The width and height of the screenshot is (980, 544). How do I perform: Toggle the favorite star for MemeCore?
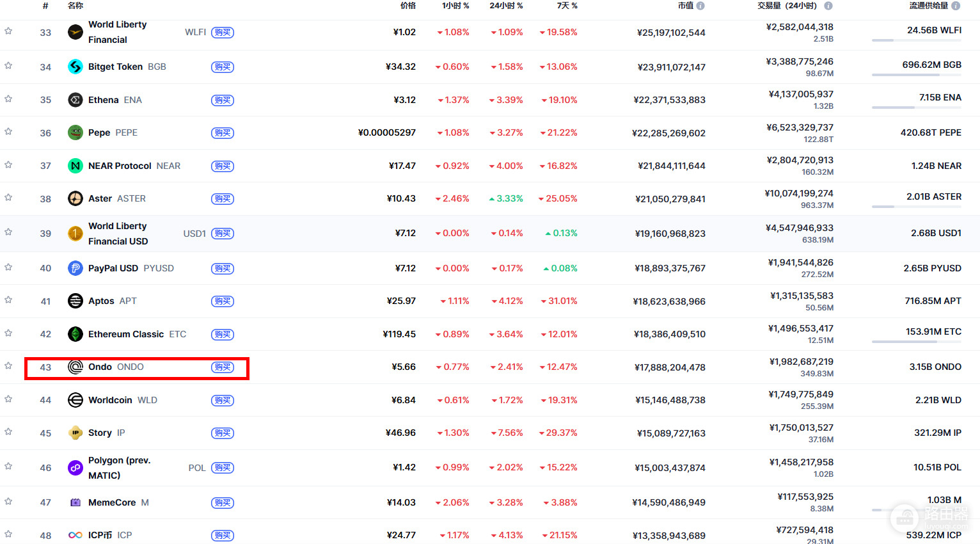(8, 501)
